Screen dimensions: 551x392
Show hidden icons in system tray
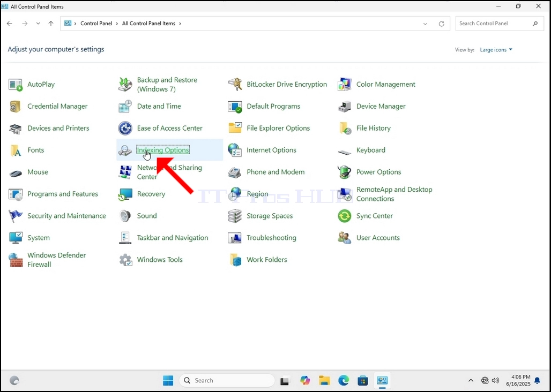471,380
